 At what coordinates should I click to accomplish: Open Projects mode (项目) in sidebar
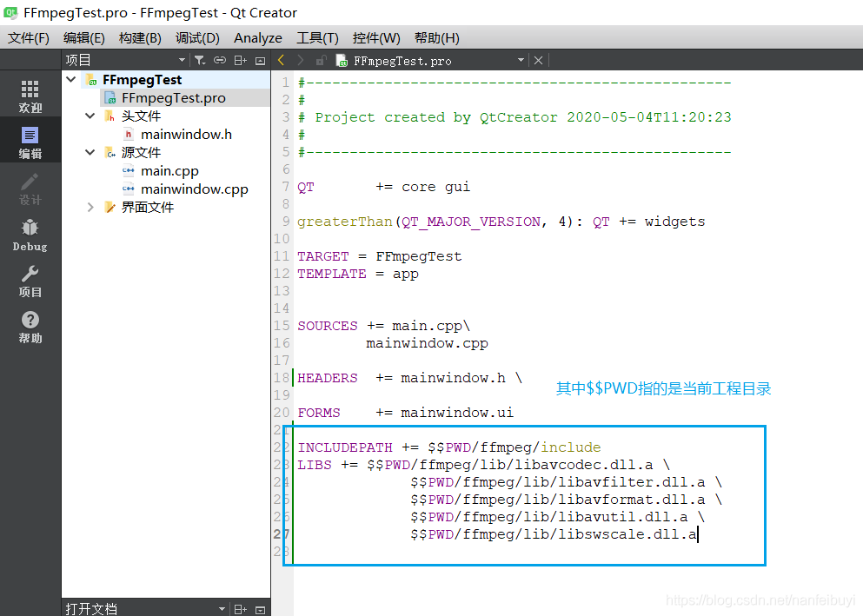click(30, 281)
